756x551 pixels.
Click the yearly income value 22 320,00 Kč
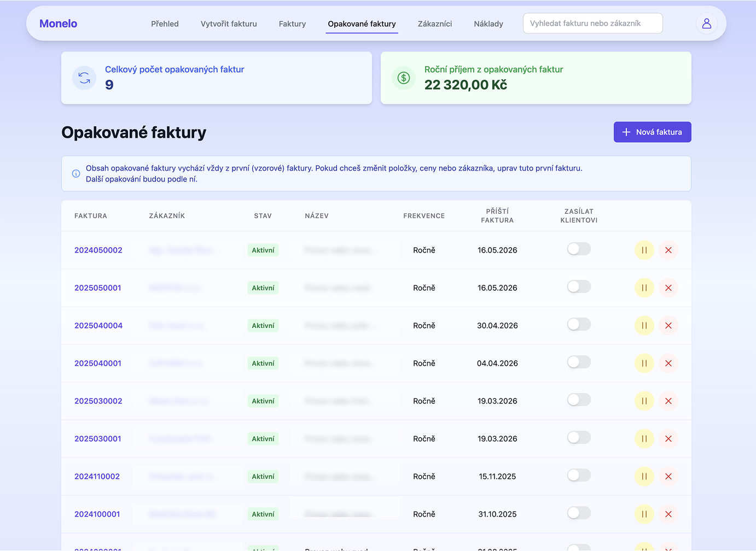tap(466, 85)
